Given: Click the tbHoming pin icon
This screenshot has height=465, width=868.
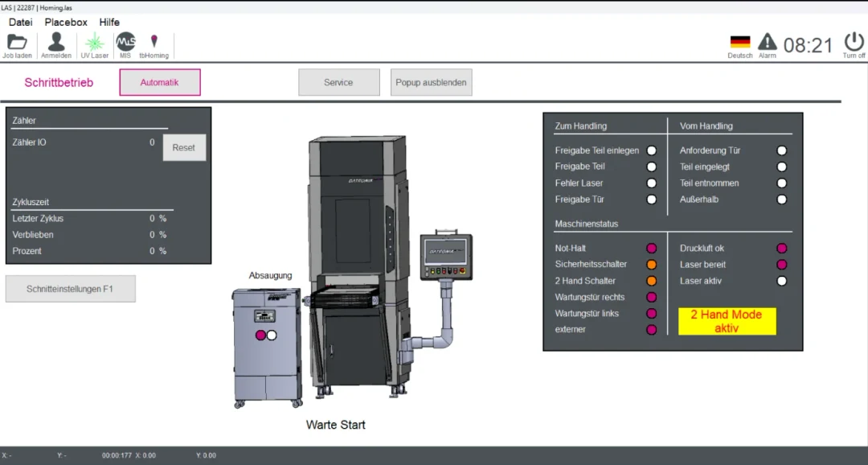Looking at the screenshot, I should (154, 42).
